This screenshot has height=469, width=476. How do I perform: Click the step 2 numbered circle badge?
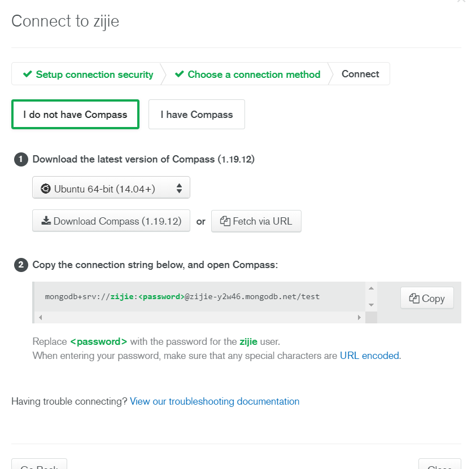click(21, 265)
